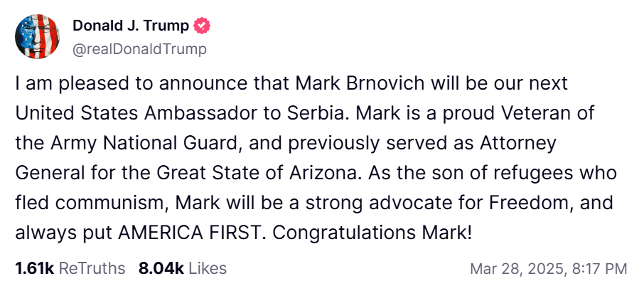Open Donald J. Trump's profile avatar
The image size is (644, 286).
click(x=37, y=37)
